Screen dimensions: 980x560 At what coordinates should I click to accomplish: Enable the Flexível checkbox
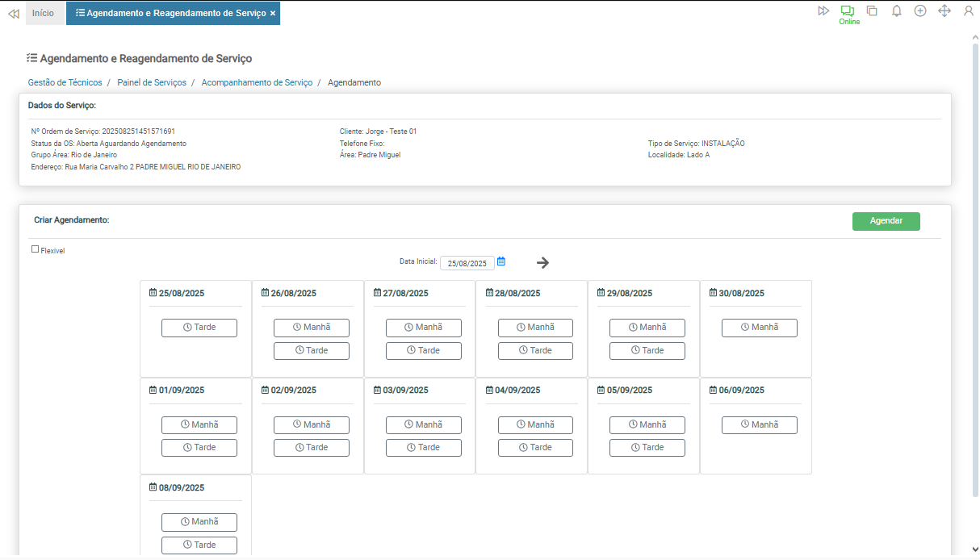pos(35,249)
